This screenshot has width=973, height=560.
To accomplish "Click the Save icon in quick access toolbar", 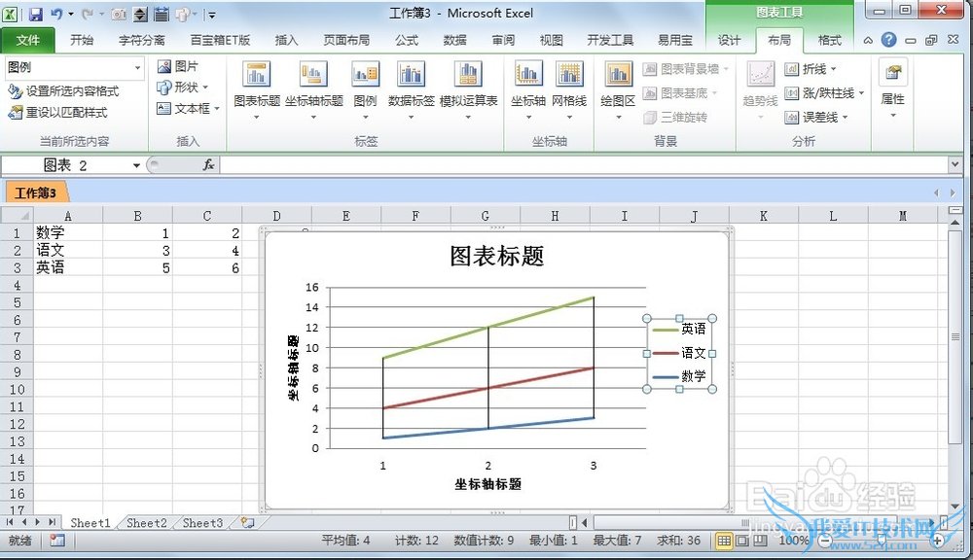I will [x=35, y=14].
